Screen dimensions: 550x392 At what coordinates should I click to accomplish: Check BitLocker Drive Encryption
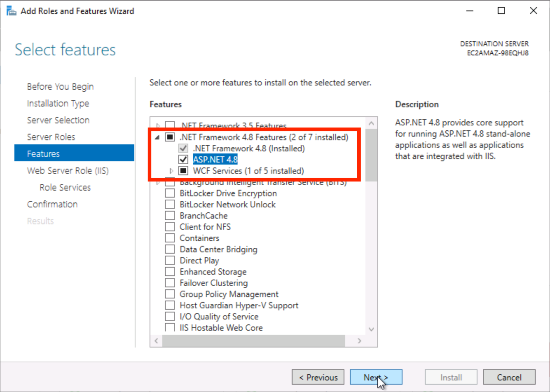(x=170, y=193)
